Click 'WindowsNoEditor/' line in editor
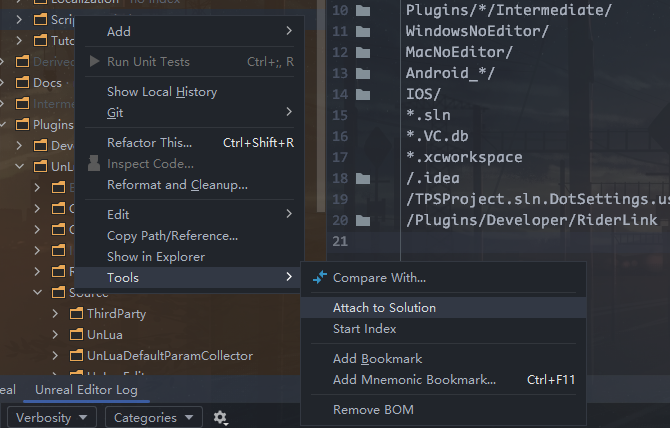 point(477,31)
